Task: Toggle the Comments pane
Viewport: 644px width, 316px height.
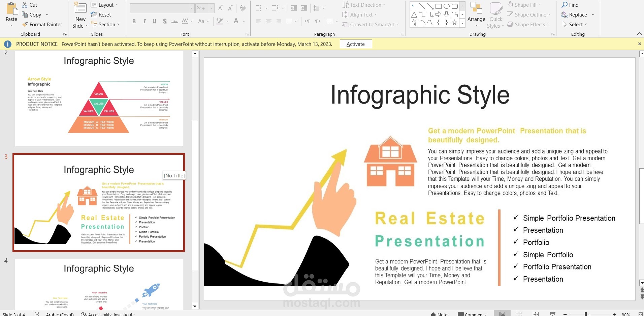Action: 472,314
